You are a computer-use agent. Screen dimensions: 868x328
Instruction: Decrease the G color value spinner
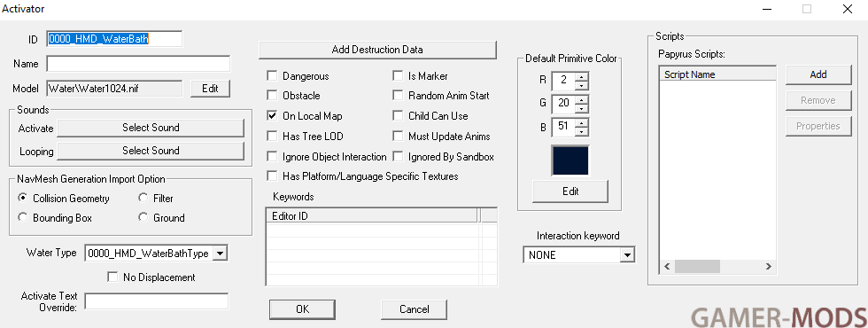pos(581,108)
